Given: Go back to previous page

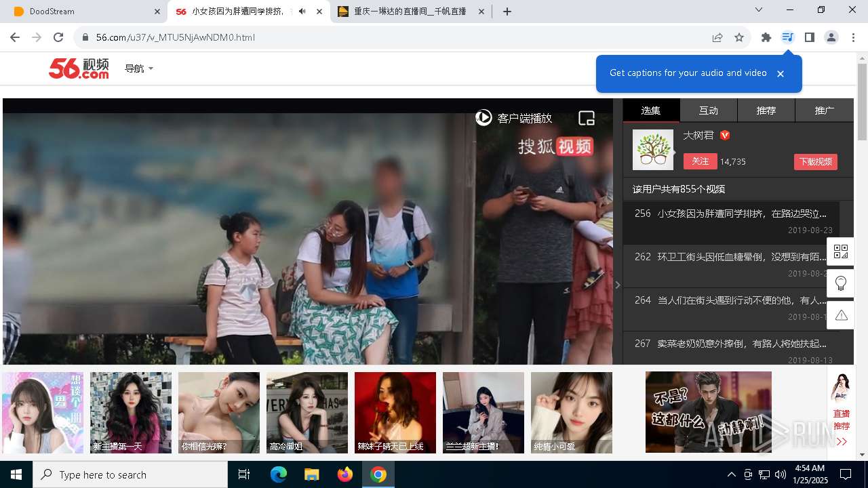Looking at the screenshot, I should 15,37.
